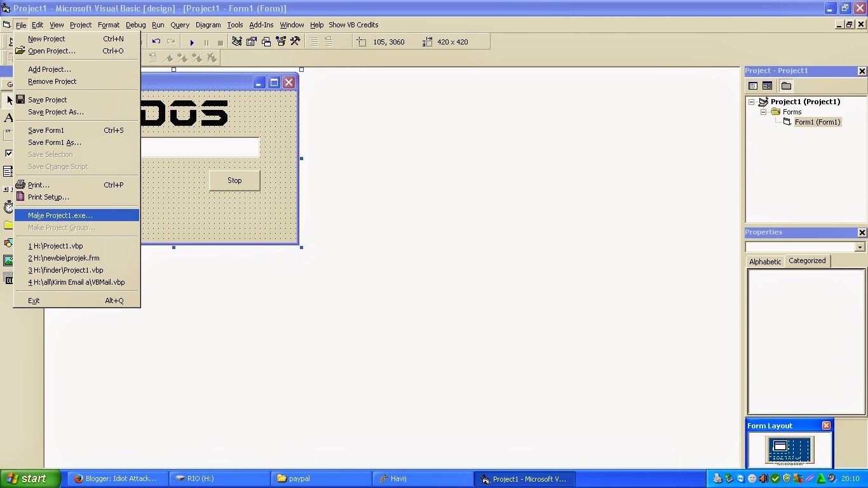Switch to the Categorized properties tab
The width and height of the screenshot is (868, 488).
click(807, 261)
